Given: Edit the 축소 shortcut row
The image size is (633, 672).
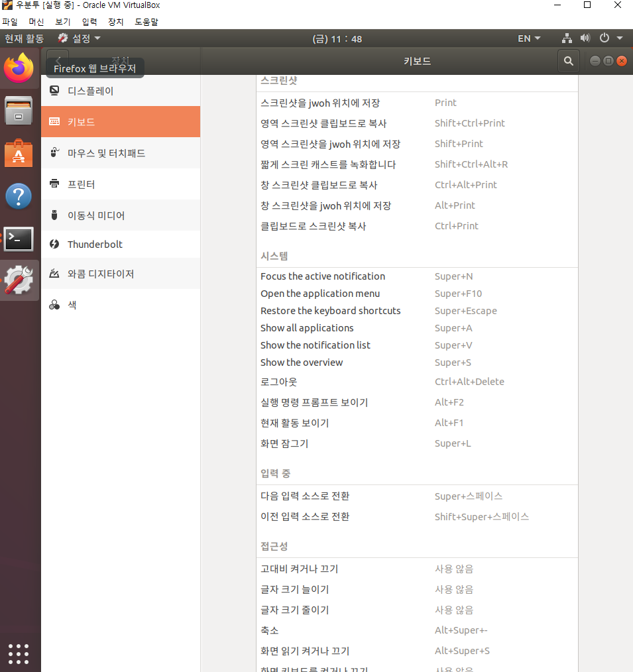Looking at the screenshot, I should pyautogui.click(x=417, y=630).
